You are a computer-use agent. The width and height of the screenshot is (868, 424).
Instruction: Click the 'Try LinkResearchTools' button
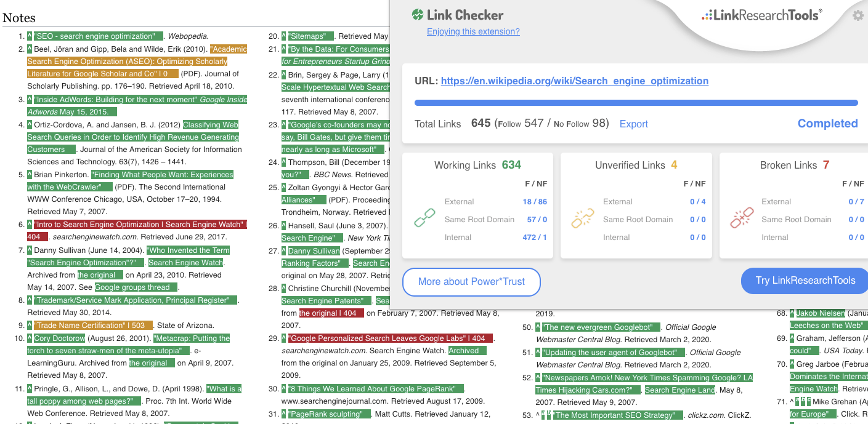(804, 281)
